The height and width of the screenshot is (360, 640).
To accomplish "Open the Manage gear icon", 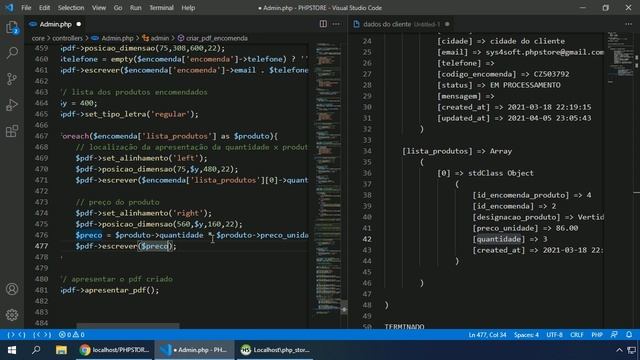I will 12,315.
